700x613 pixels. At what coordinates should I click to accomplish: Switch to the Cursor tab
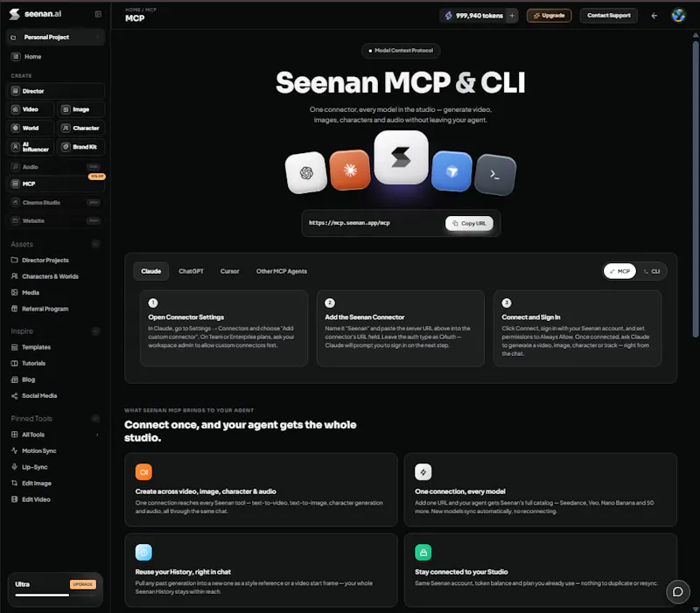pos(229,271)
